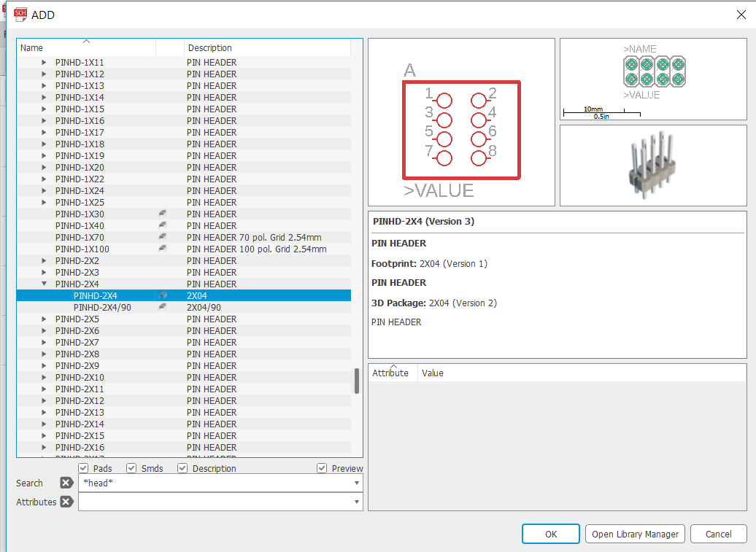Open the Search history dropdown arrow
This screenshot has width=756, height=552.
coord(355,483)
